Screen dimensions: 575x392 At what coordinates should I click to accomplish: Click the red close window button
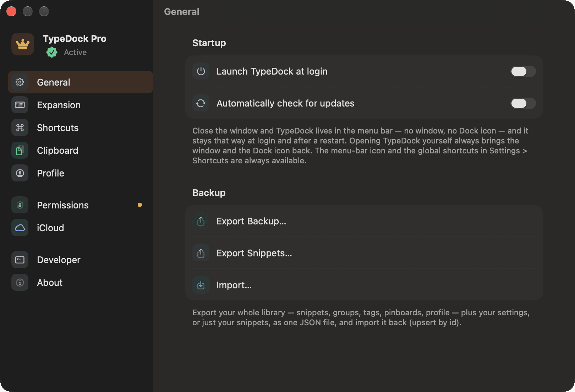point(11,11)
